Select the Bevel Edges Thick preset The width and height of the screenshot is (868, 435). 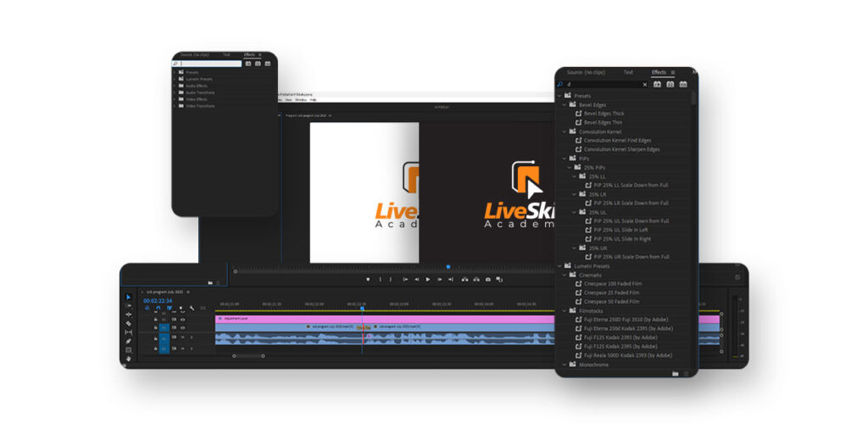click(x=604, y=113)
